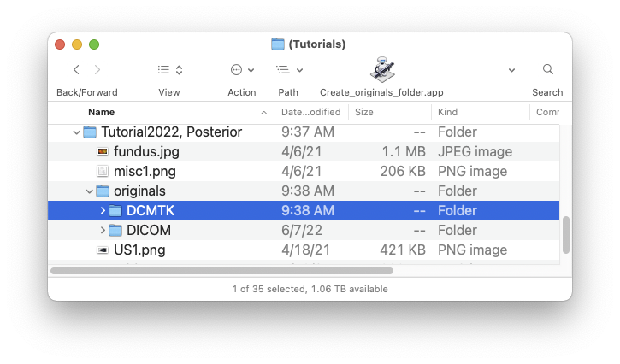Viewport: 620px width, 364px height.
Task: Select the US1.png file icon
Action: tap(103, 250)
